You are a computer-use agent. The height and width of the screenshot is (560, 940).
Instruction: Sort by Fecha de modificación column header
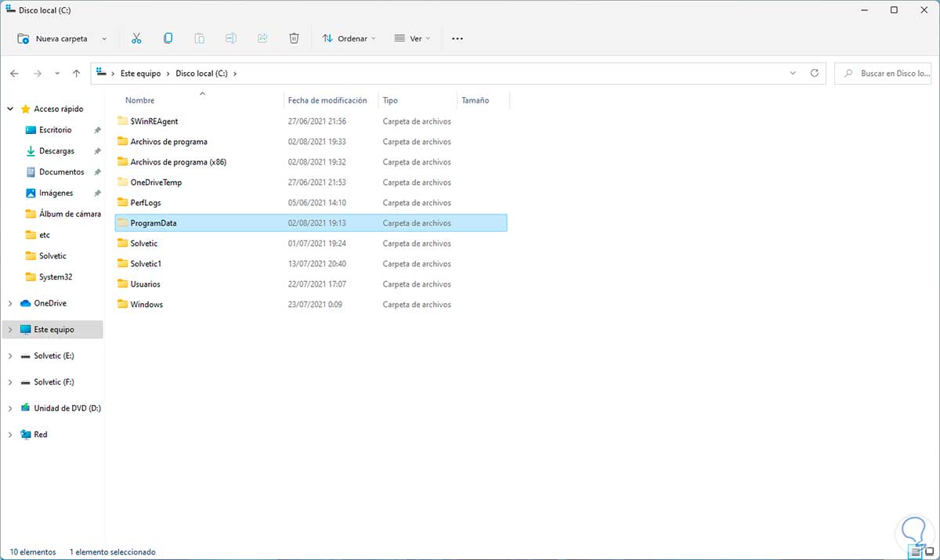327,100
